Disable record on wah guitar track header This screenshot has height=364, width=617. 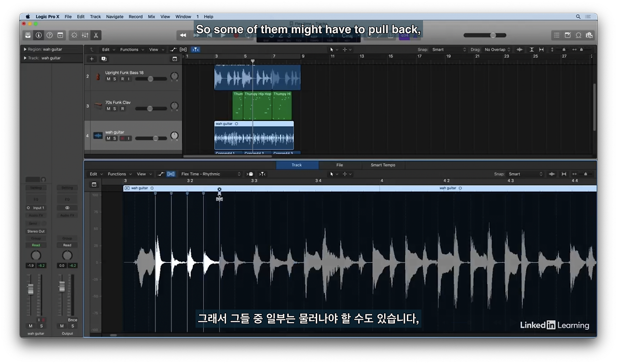click(x=122, y=139)
